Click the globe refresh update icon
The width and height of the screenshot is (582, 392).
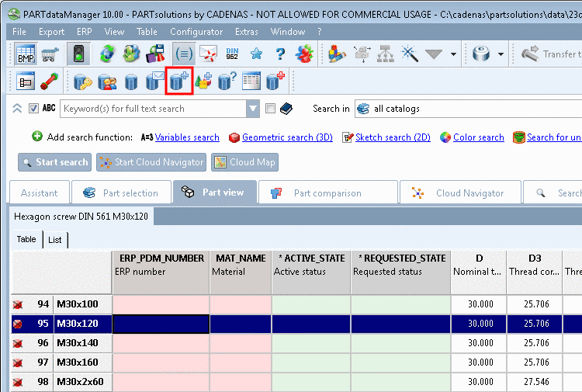(107, 54)
